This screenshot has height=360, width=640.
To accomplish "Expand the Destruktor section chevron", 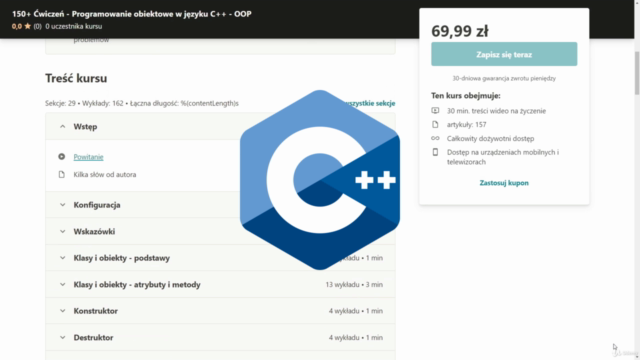I will click(62, 338).
